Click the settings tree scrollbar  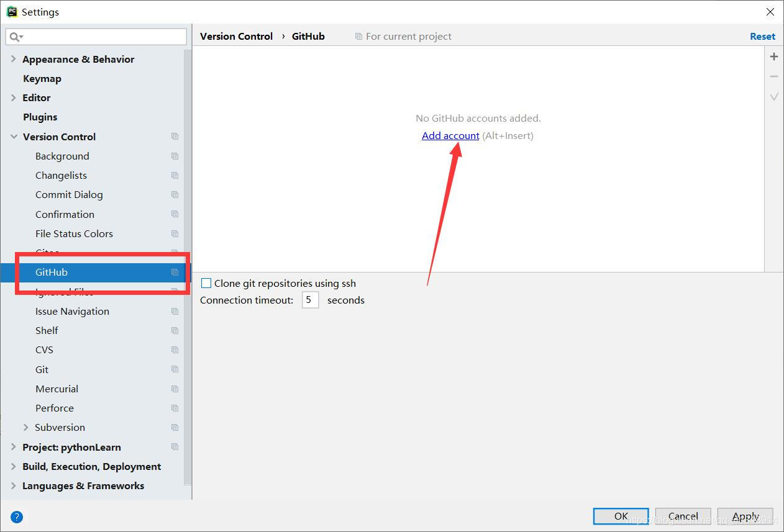[x=188, y=267]
